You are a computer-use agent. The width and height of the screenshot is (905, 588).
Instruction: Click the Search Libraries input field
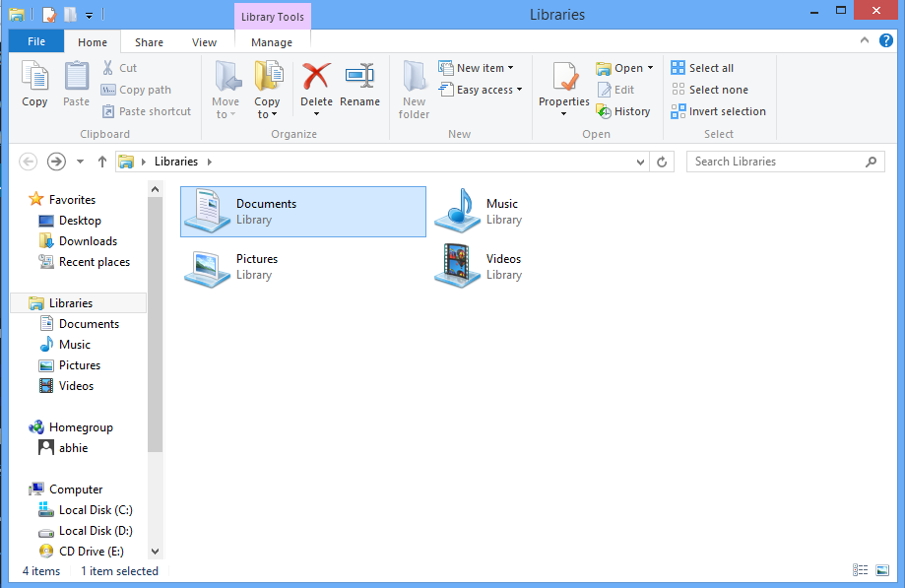pos(776,162)
